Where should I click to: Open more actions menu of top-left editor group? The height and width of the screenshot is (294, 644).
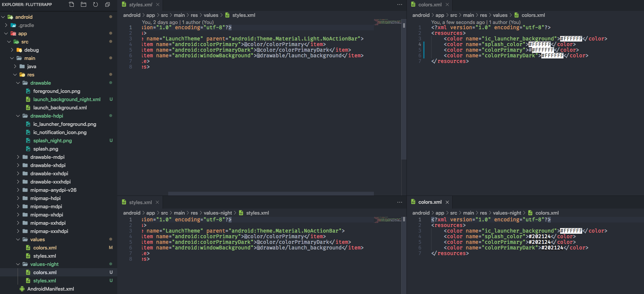pyautogui.click(x=399, y=4)
